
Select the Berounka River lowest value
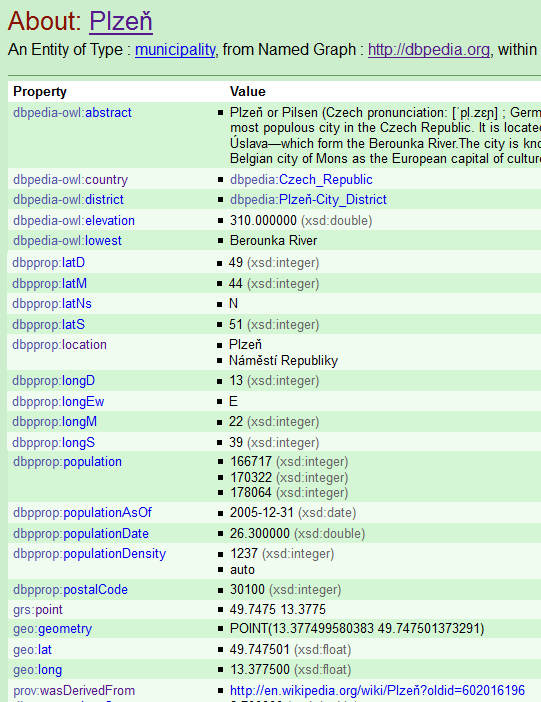coord(274,241)
